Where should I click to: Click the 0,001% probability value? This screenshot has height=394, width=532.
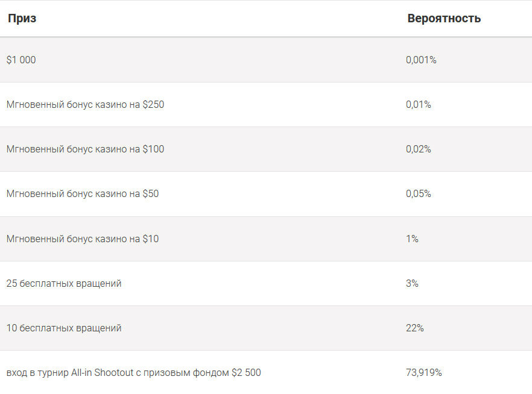[421, 60]
